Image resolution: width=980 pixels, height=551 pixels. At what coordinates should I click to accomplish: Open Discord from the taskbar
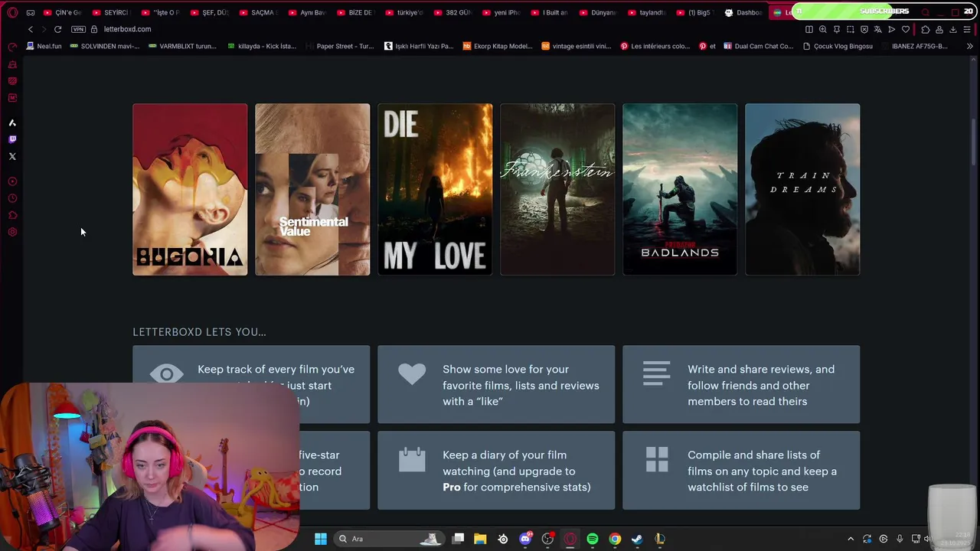coord(525,539)
